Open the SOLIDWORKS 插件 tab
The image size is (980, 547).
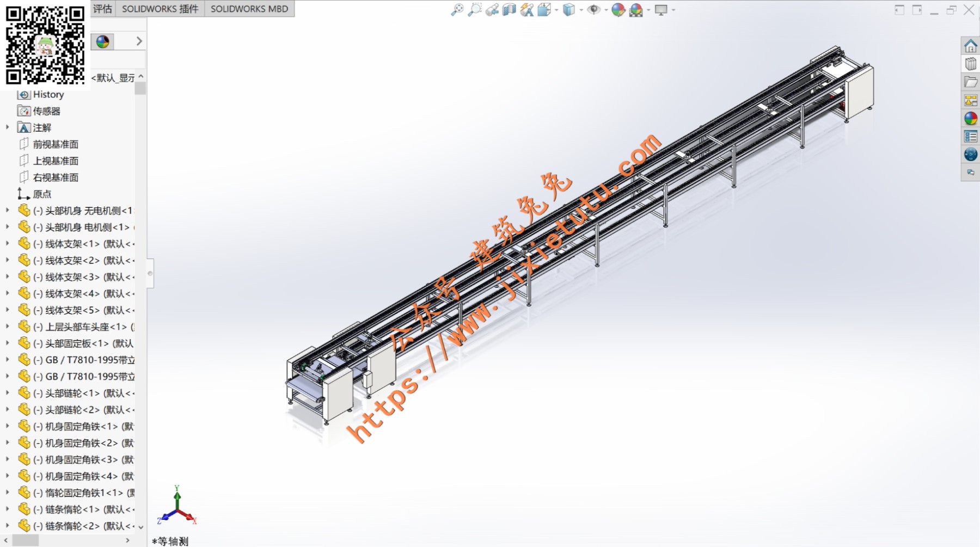point(160,9)
